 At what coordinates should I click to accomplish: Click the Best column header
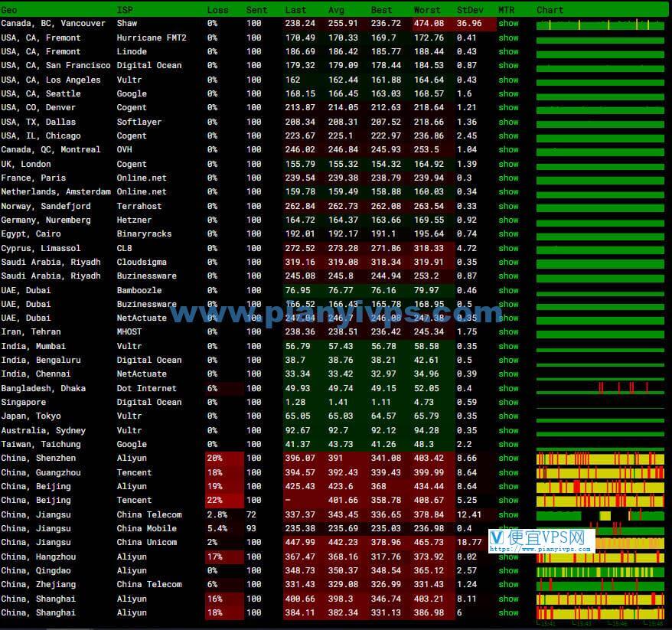point(381,10)
